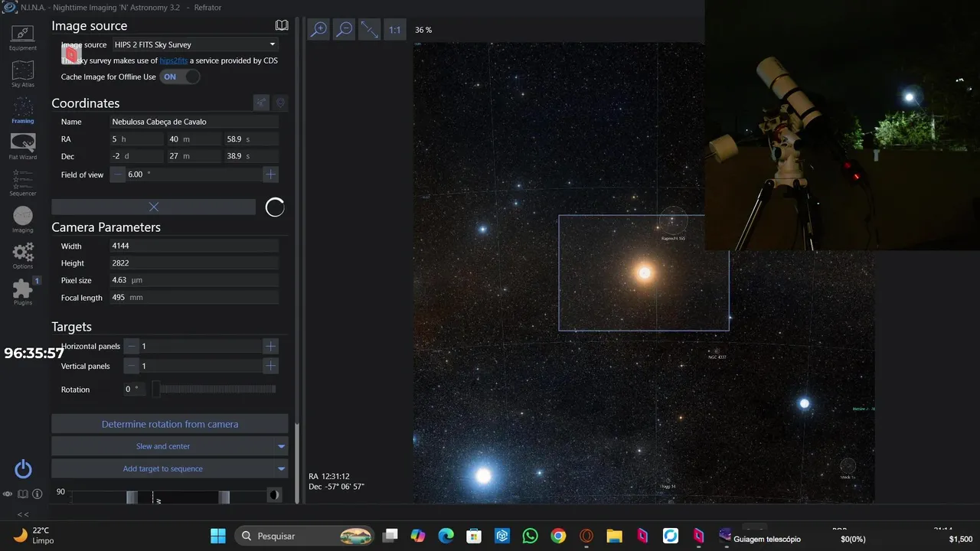The width and height of the screenshot is (980, 551).
Task: Click Determine rotation from camera
Action: [x=170, y=424]
